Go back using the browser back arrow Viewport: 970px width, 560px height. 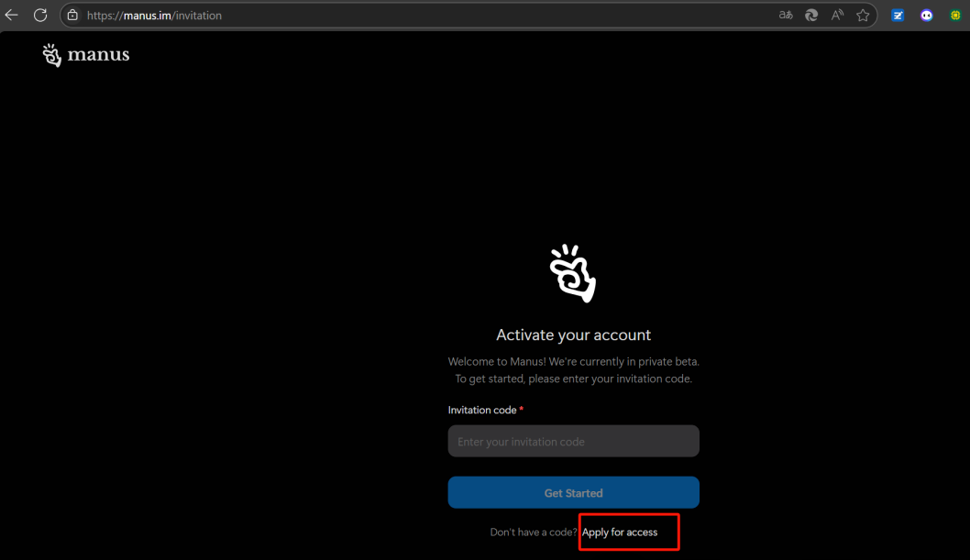[x=12, y=16]
